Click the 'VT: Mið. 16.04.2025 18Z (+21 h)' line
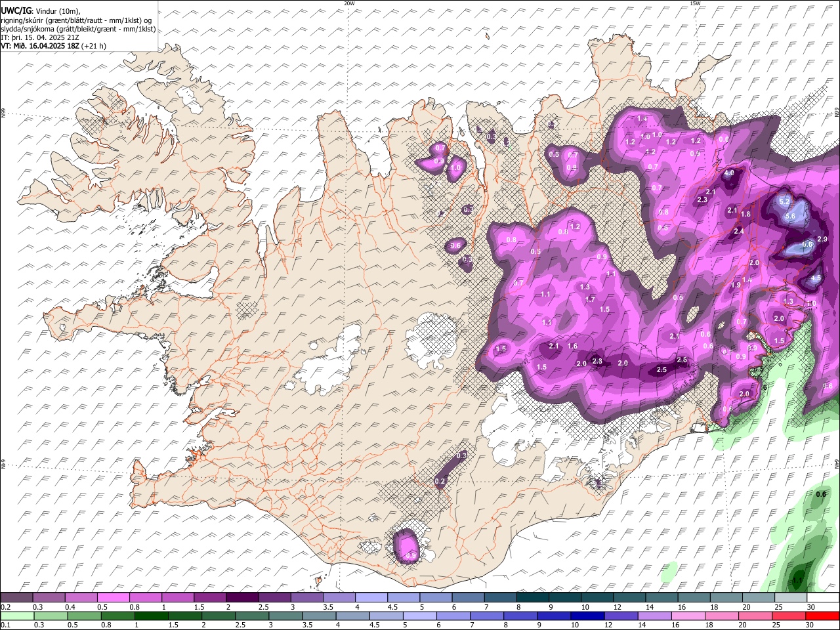Image resolution: width=840 pixels, height=630 pixels. click(x=53, y=46)
